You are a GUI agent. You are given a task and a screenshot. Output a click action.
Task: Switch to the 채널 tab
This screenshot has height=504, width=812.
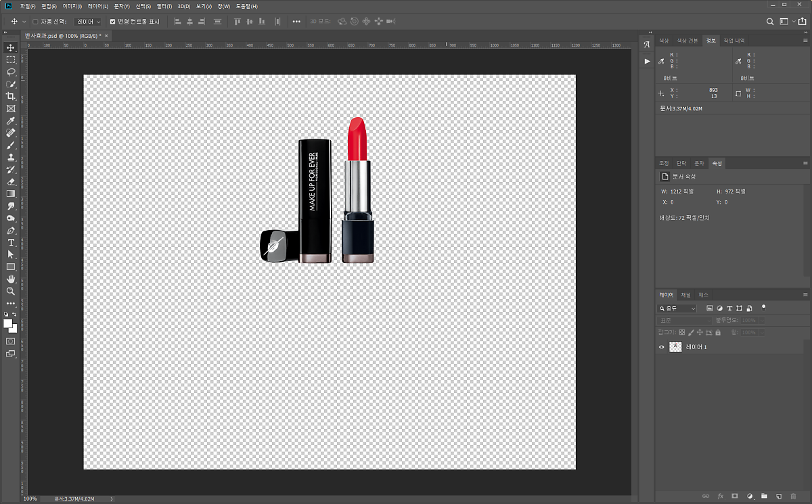686,295
